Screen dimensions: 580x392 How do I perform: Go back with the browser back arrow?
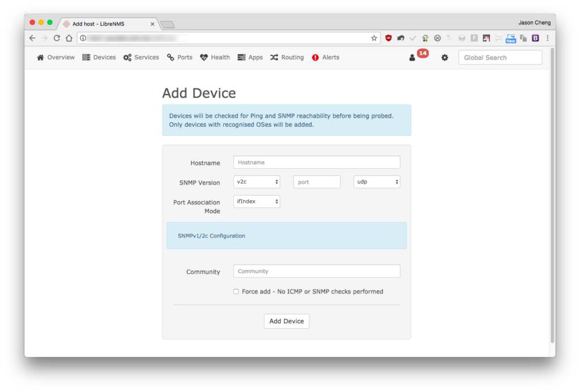[x=32, y=38]
